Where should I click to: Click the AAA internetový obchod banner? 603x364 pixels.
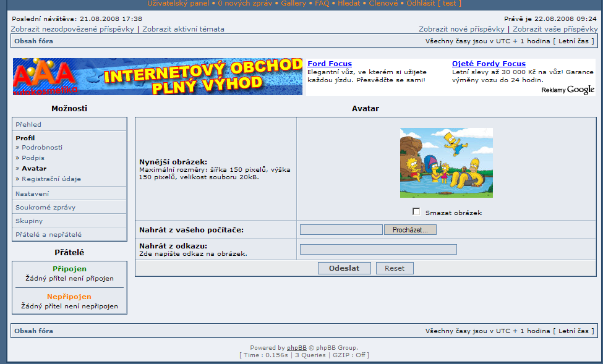(x=157, y=77)
